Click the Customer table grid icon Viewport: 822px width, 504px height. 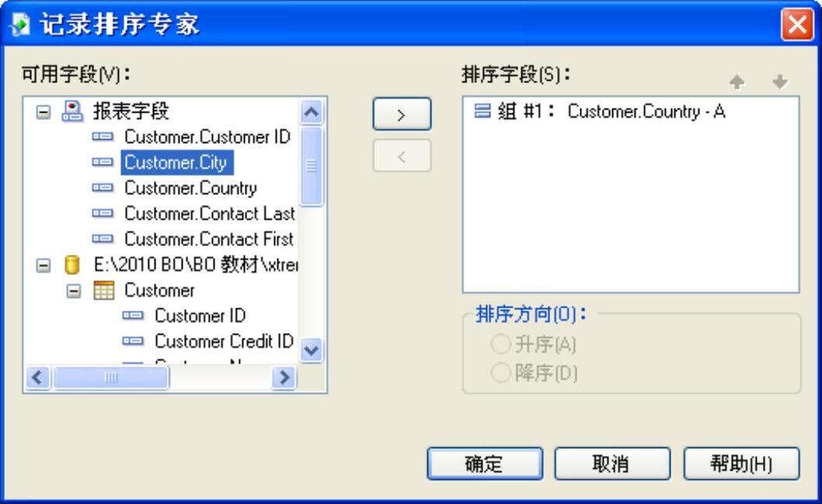point(103,290)
